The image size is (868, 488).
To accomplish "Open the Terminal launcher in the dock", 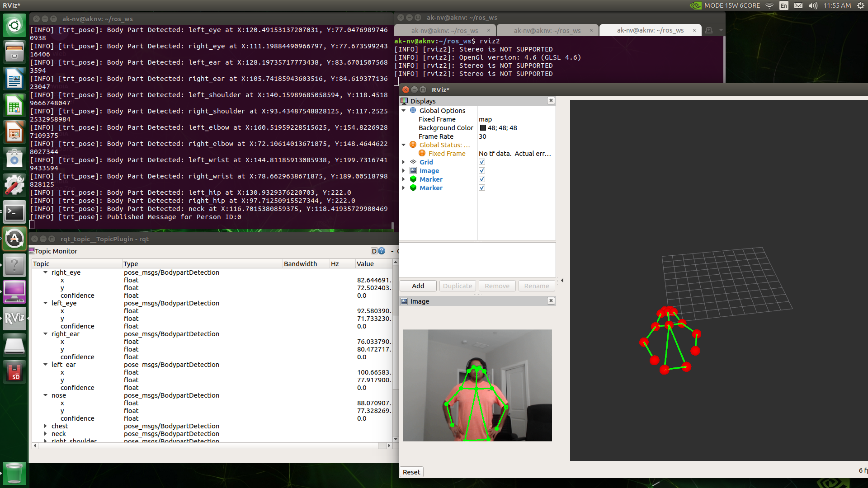I will (x=14, y=212).
